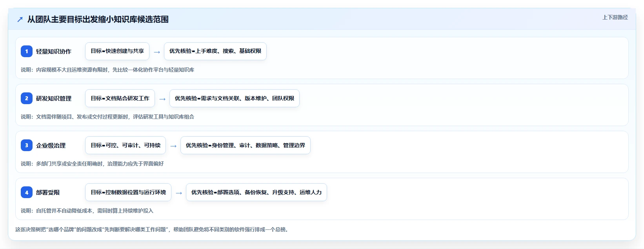
Task: Click the arrow icon beside the panel title
Action: tap(20, 20)
